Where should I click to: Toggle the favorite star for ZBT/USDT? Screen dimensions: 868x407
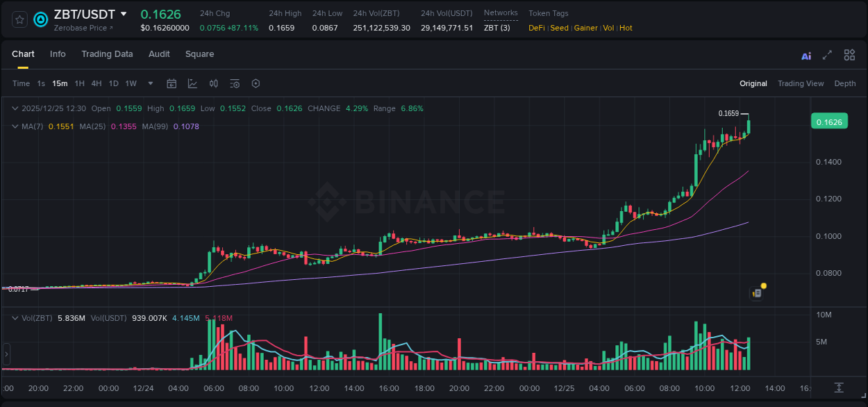click(x=19, y=19)
